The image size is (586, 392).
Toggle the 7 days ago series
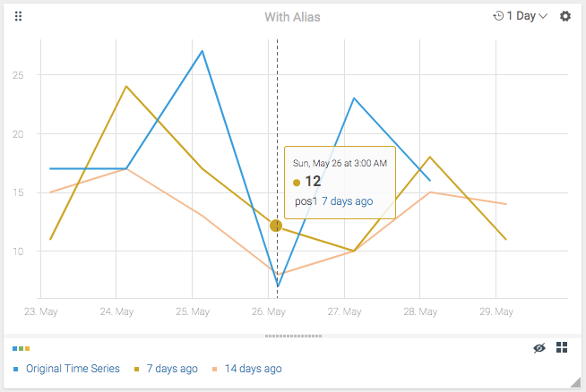172,369
